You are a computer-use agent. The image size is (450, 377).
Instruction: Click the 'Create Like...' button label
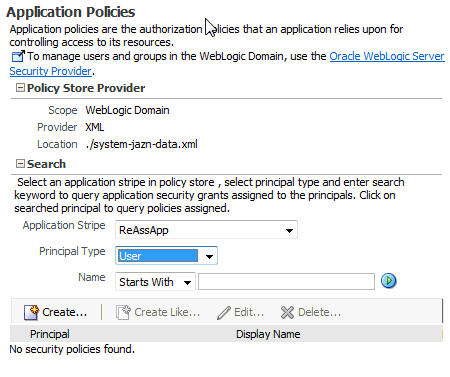pos(167,312)
